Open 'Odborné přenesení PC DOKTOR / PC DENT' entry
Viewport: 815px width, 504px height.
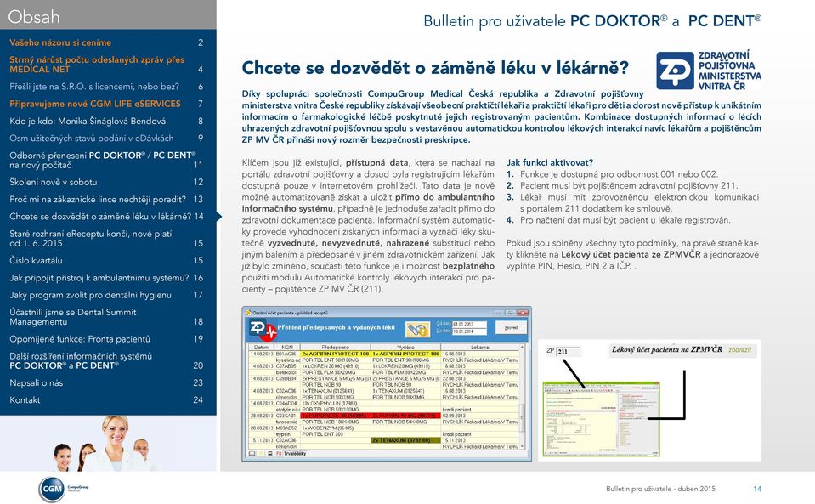click(106, 160)
